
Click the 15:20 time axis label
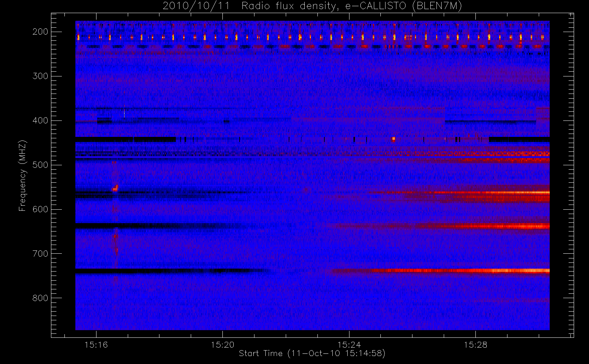coord(222,345)
